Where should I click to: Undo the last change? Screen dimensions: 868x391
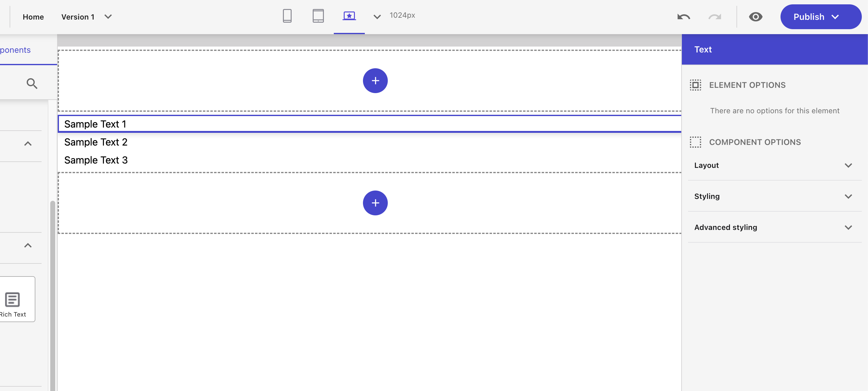point(684,17)
